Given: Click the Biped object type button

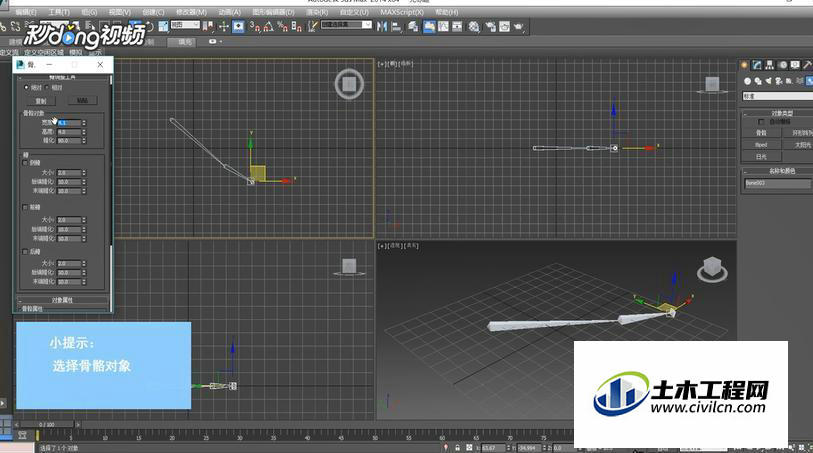Looking at the screenshot, I should (x=761, y=145).
